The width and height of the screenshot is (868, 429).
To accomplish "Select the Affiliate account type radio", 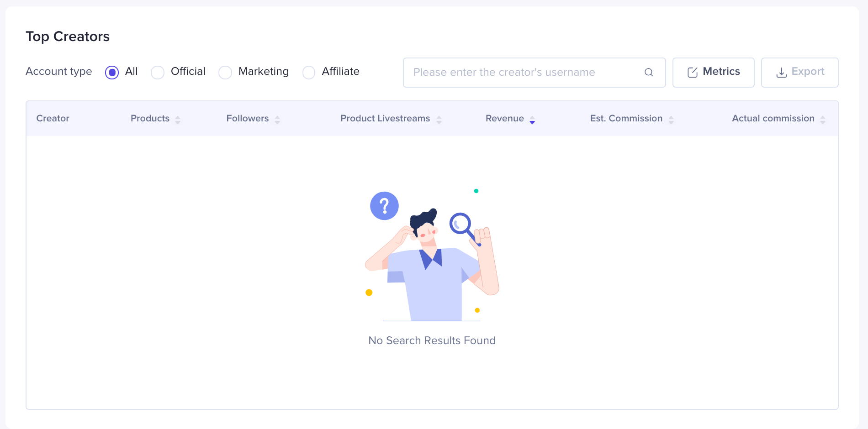I will click(x=309, y=73).
